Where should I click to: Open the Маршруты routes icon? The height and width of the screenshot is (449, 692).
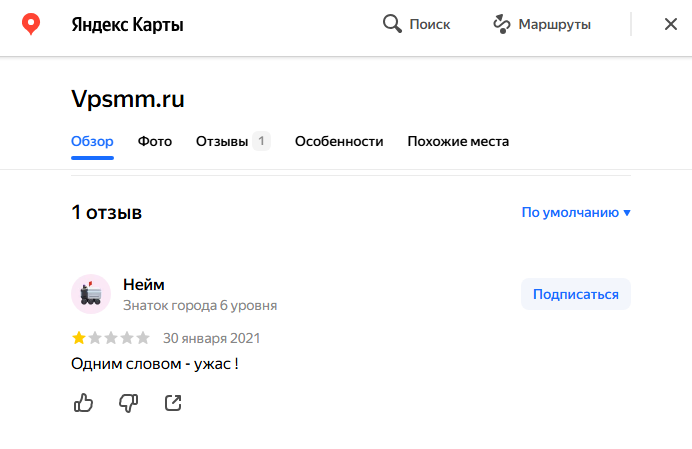pyautogui.click(x=502, y=24)
